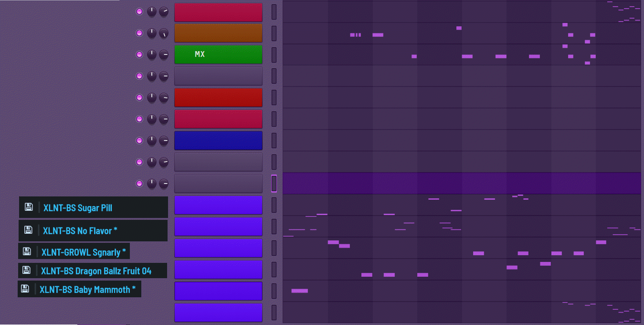Click the 'XLNT-BS Sugar Pill' preset label
644x325 pixels.
[78, 208]
